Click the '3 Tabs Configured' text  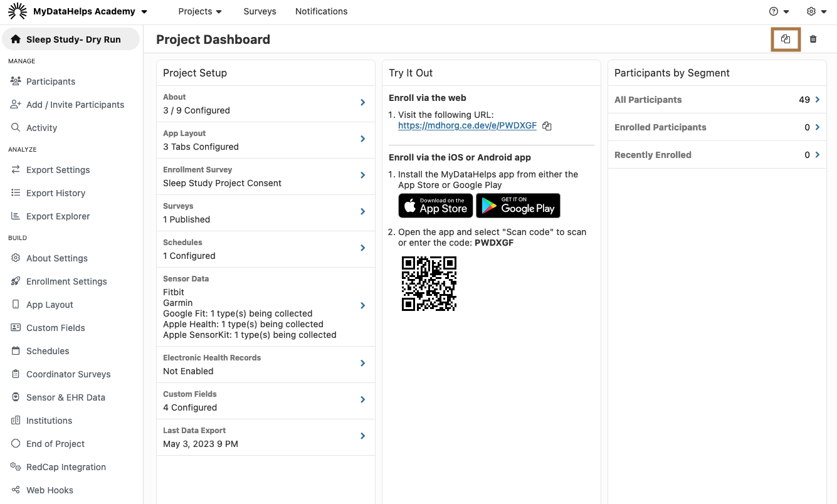pos(201,147)
